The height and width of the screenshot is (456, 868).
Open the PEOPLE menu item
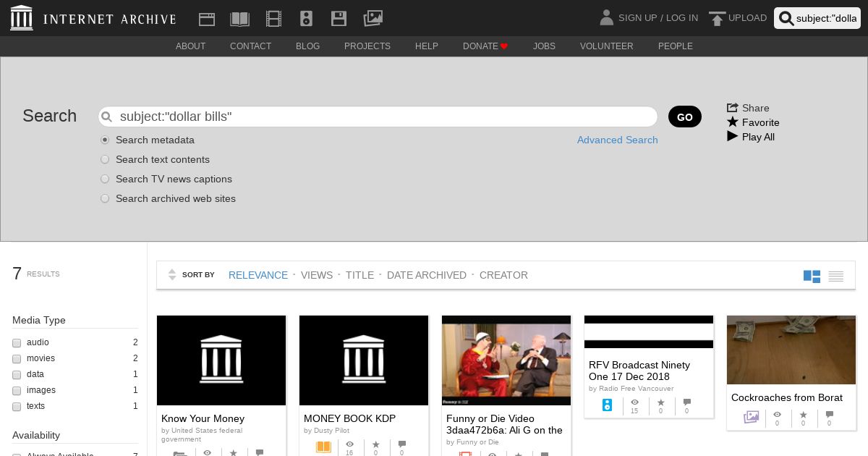coord(676,46)
